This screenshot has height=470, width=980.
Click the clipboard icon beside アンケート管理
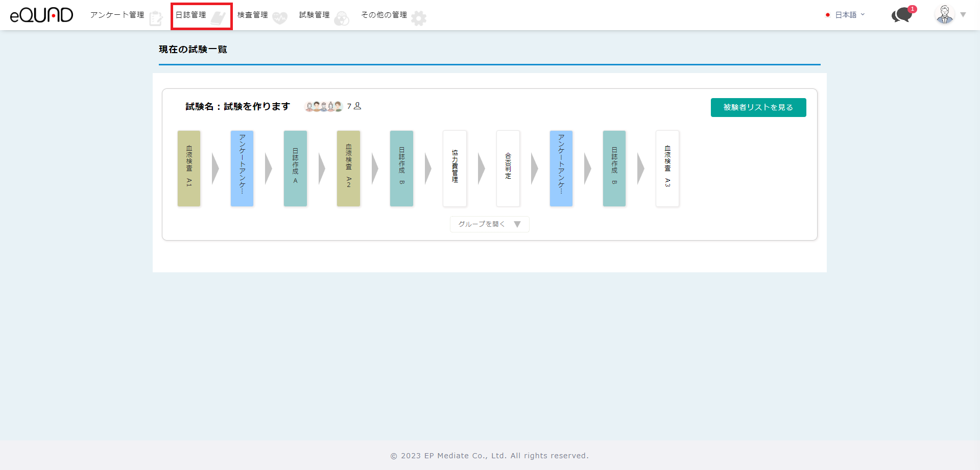tap(156, 18)
